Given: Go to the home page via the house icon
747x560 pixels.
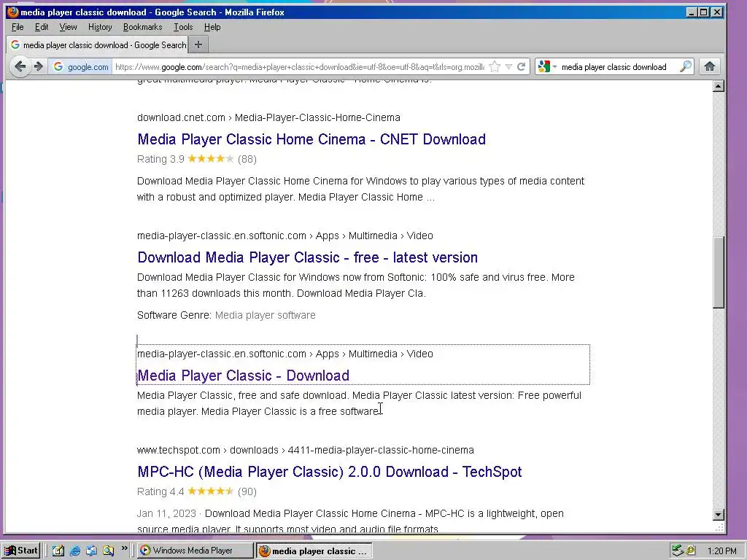Looking at the screenshot, I should (x=709, y=66).
